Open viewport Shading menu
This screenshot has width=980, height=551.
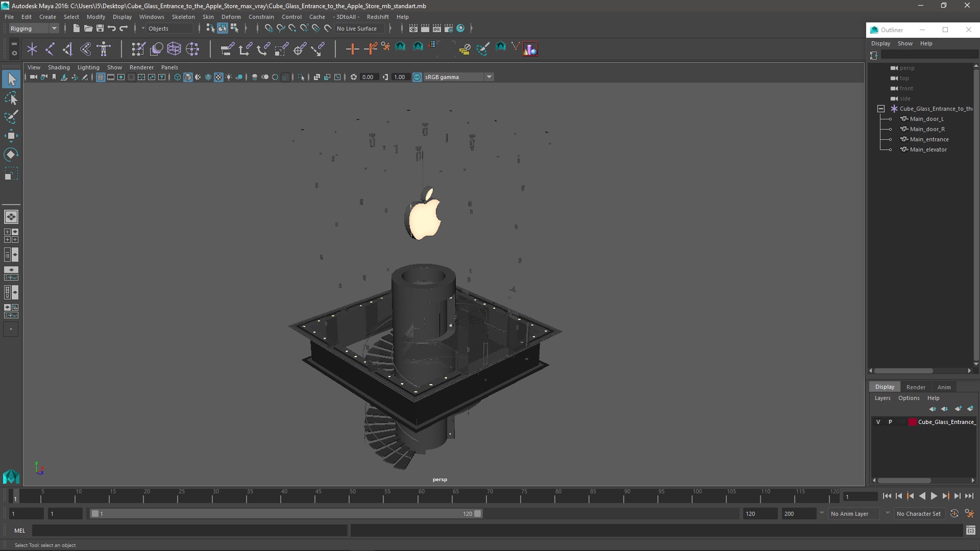click(x=59, y=67)
